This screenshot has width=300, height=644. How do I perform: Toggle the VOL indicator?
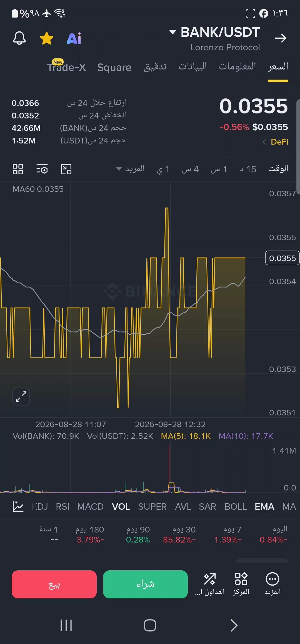click(121, 507)
